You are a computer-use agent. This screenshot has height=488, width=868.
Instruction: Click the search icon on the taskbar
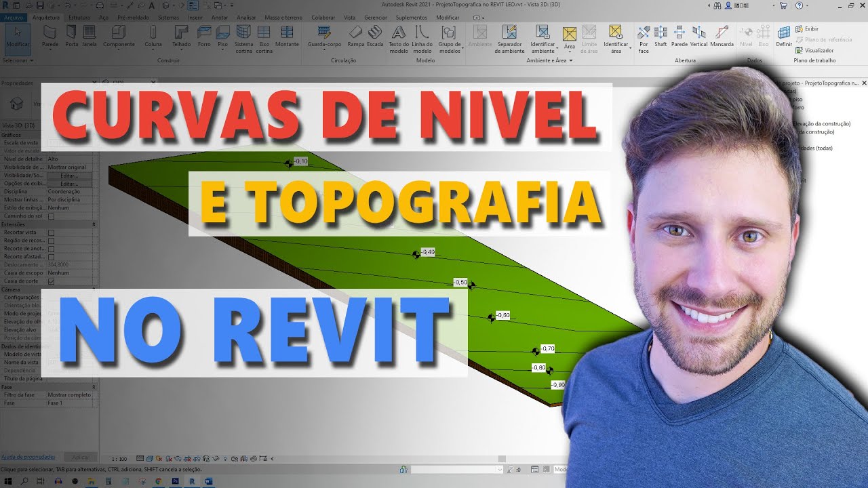tap(24, 481)
